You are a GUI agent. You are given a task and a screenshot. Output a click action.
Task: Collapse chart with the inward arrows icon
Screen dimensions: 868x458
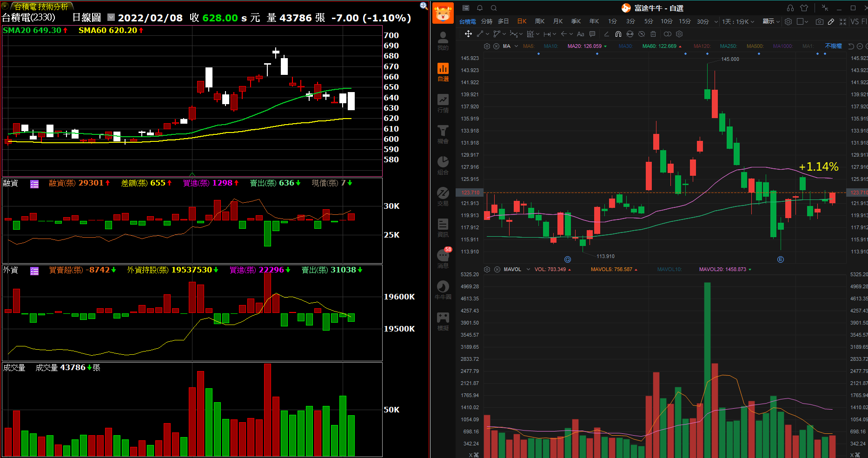coord(843,21)
